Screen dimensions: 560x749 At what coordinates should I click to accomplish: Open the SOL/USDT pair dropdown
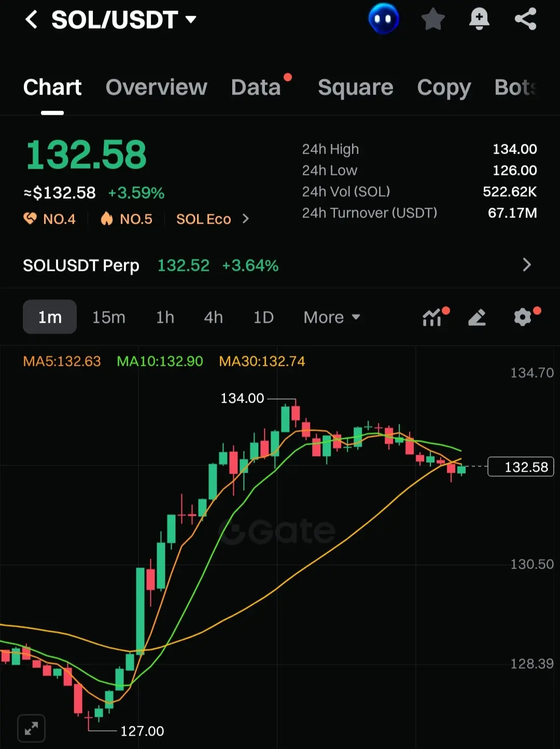pyautogui.click(x=124, y=20)
